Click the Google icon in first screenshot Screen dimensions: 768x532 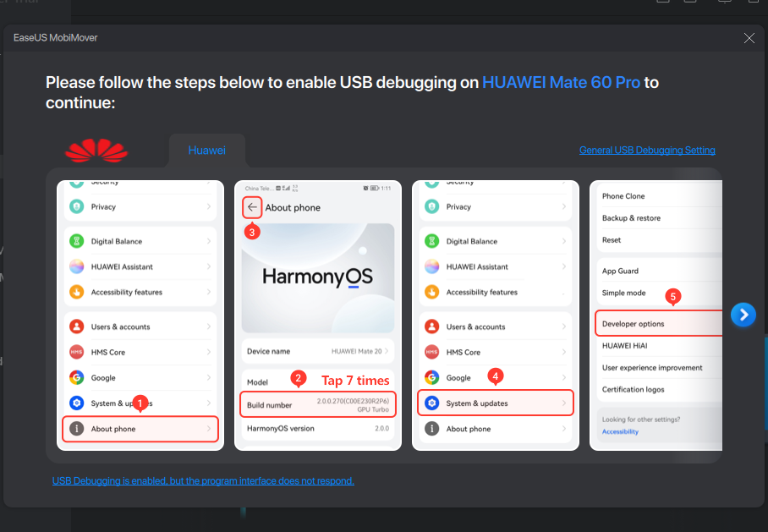pos(77,378)
